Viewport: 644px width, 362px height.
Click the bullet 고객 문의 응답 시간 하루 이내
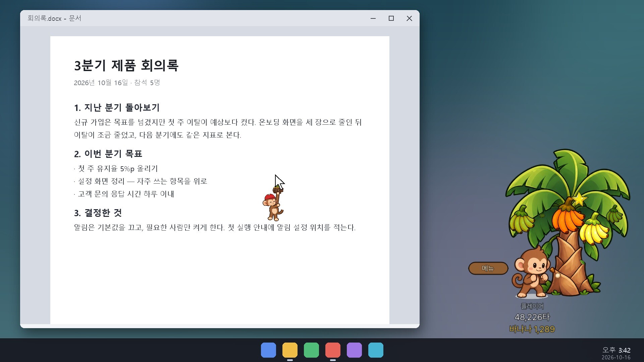(124, 194)
